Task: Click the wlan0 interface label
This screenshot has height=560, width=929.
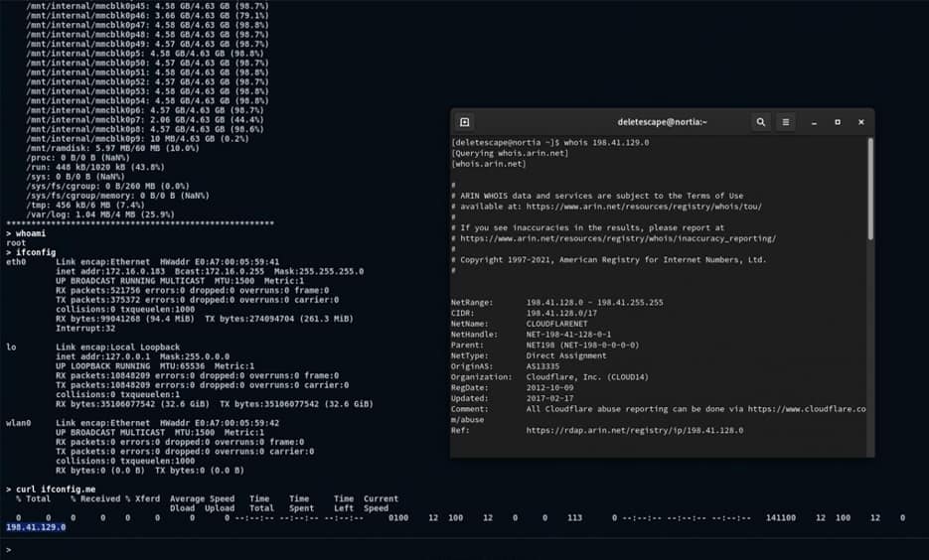Action: coord(19,424)
